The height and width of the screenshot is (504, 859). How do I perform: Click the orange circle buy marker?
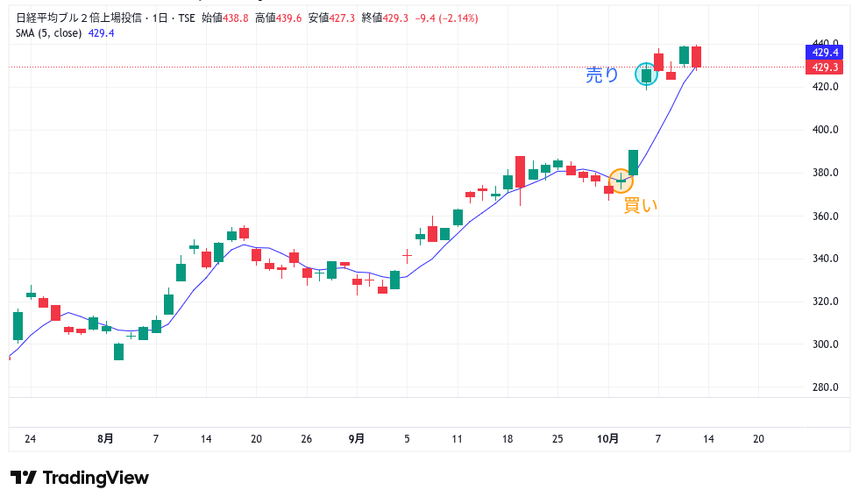click(x=621, y=181)
